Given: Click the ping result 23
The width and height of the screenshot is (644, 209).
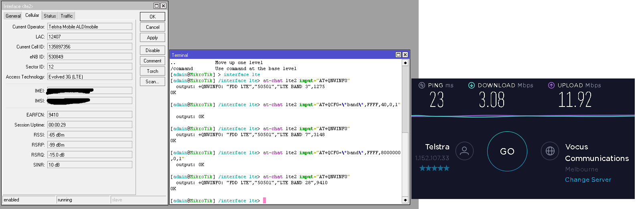Looking at the screenshot, I should pos(437,100).
